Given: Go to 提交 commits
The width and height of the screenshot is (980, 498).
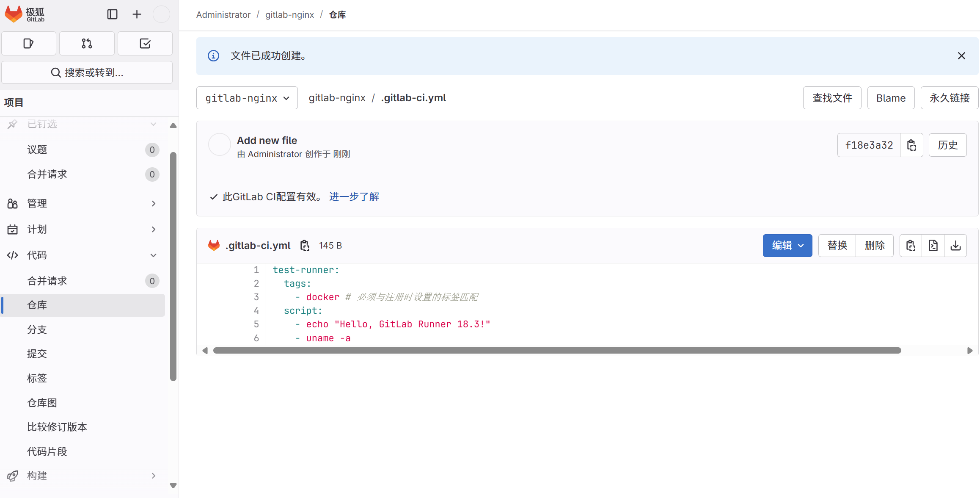Looking at the screenshot, I should tap(83, 354).
